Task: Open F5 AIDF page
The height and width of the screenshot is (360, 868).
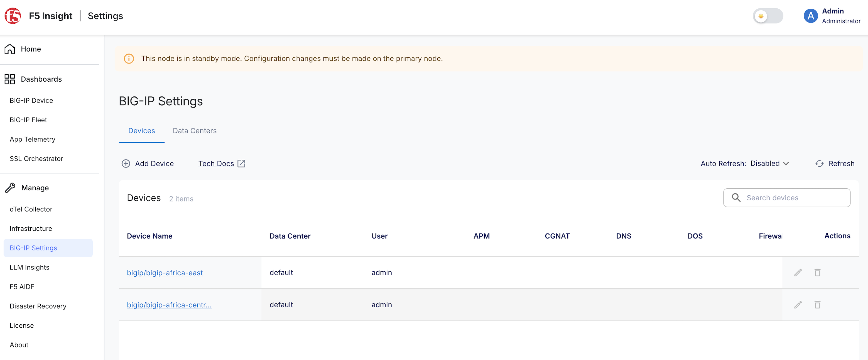Action: point(22,287)
